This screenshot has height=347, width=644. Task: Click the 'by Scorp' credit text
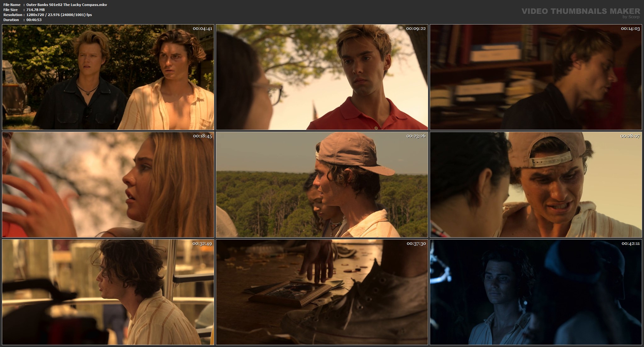pyautogui.click(x=631, y=17)
